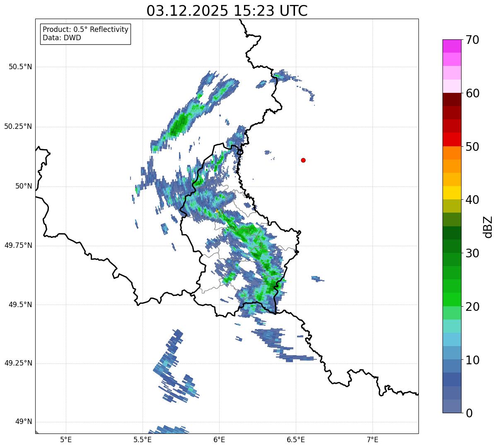Click the '7°E' longitude label
Viewport: 498px width, 448px height.
pyautogui.click(x=372, y=440)
